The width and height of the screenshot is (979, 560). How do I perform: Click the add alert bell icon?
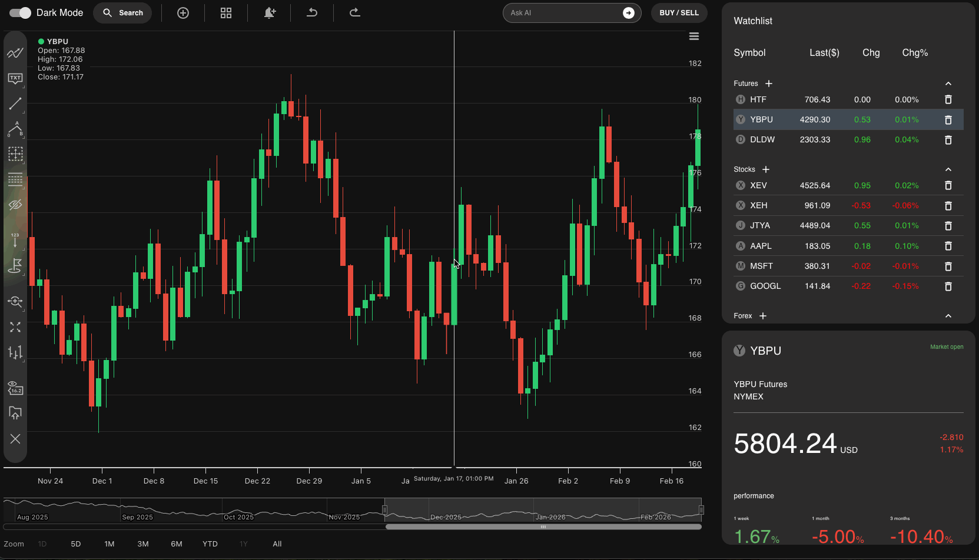tap(270, 13)
